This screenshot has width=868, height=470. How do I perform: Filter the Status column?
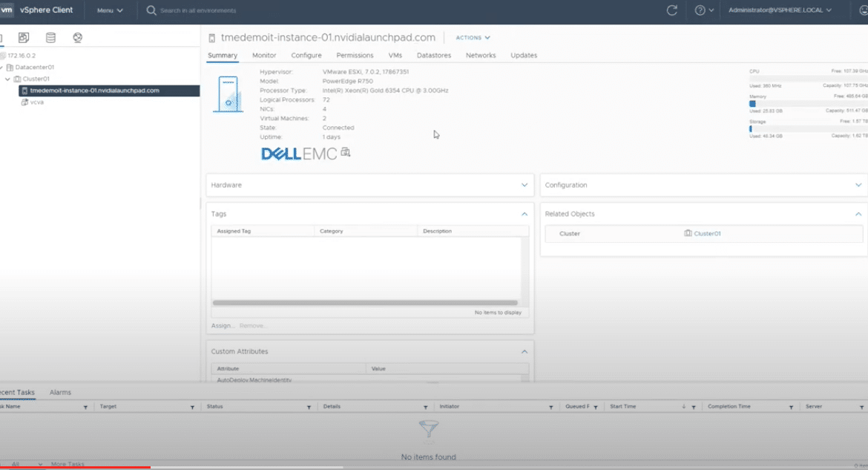[309, 408]
